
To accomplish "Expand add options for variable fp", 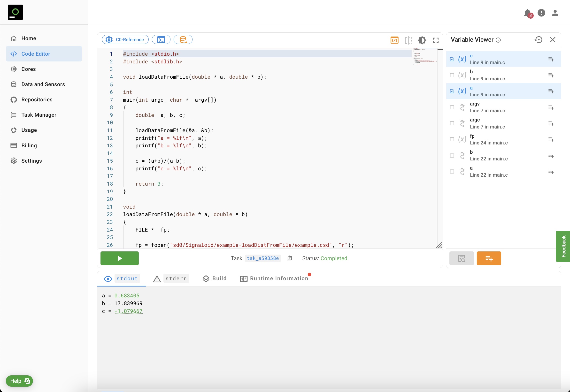I will pyautogui.click(x=551, y=139).
